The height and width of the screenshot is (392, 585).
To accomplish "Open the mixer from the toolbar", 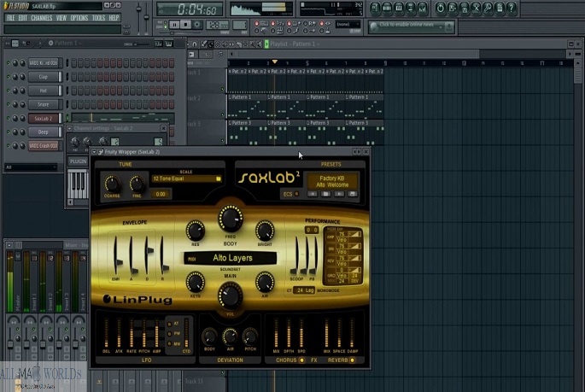I will pos(422,9).
